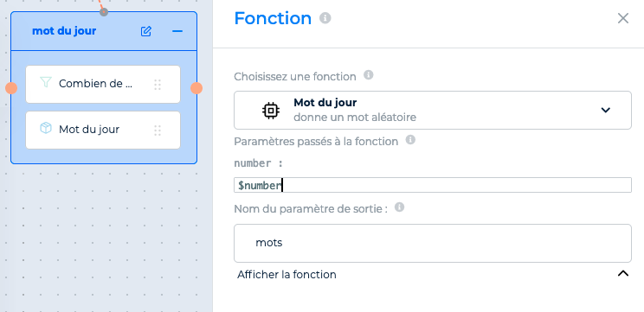Click info icon beside Choisissez une fonction

[x=369, y=75]
